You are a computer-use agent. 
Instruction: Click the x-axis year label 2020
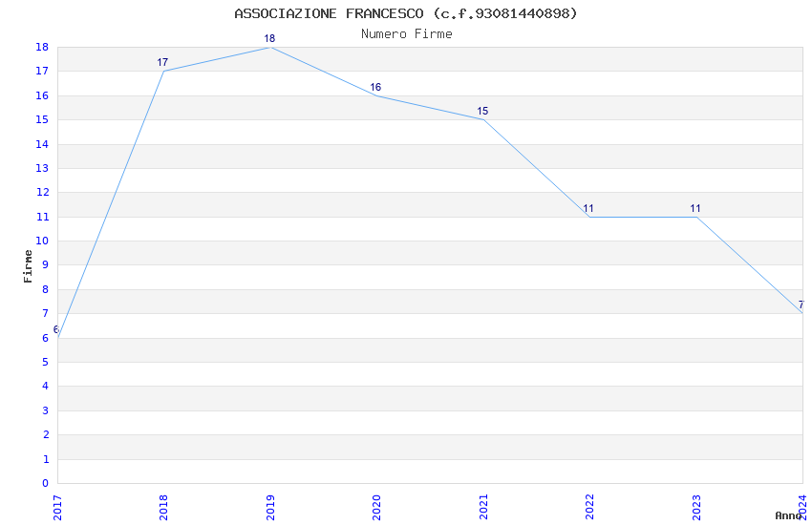click(376, 508)
